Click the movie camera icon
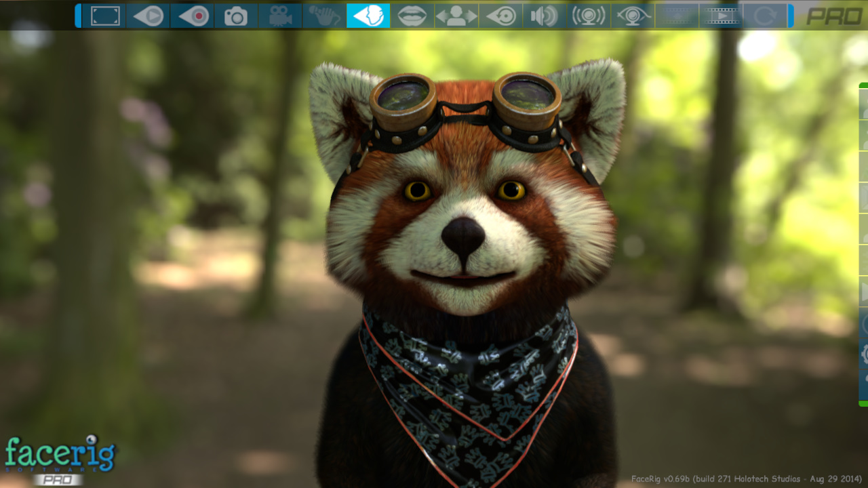This screenshot has height=488, width=868. (x=280, y=16)
